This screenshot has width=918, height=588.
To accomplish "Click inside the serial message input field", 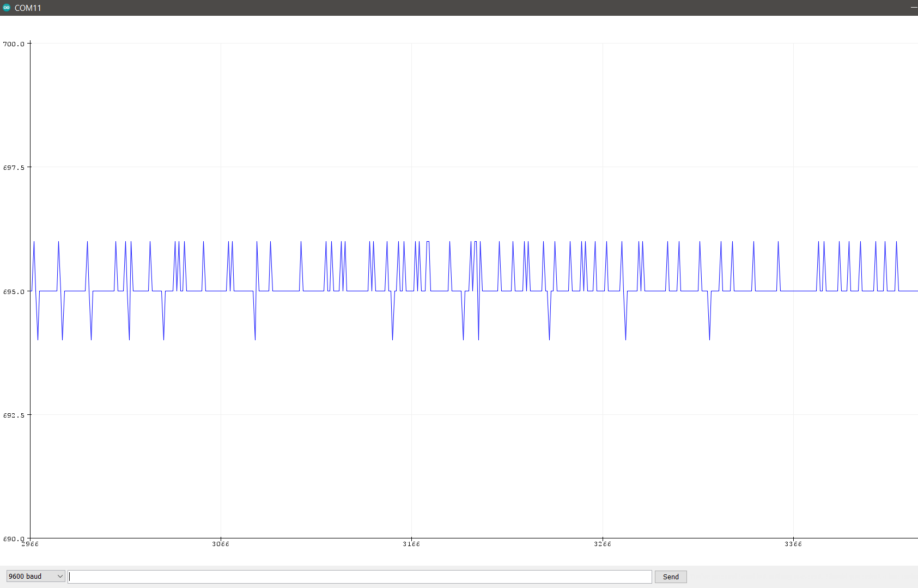I will [360, 576].
